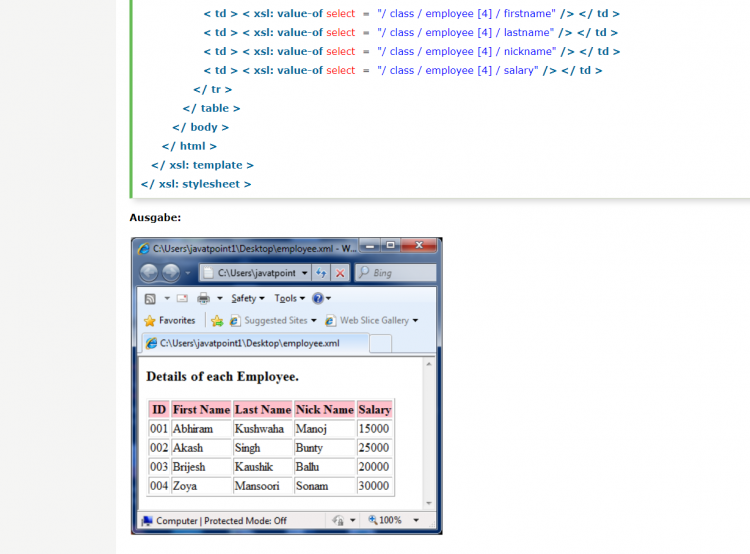Click the Details of each Employee heading

pyautogui.click(x=222, y=377)
